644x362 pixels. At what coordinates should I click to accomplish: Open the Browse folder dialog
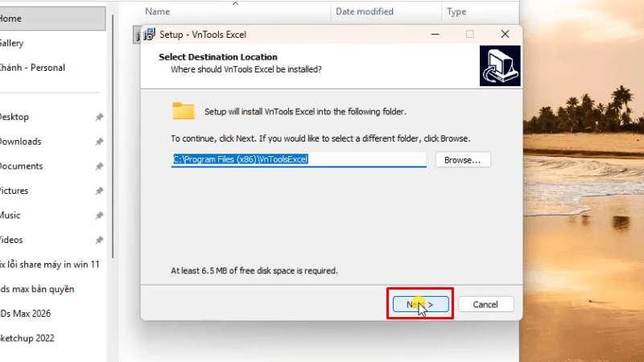point(462,159)
